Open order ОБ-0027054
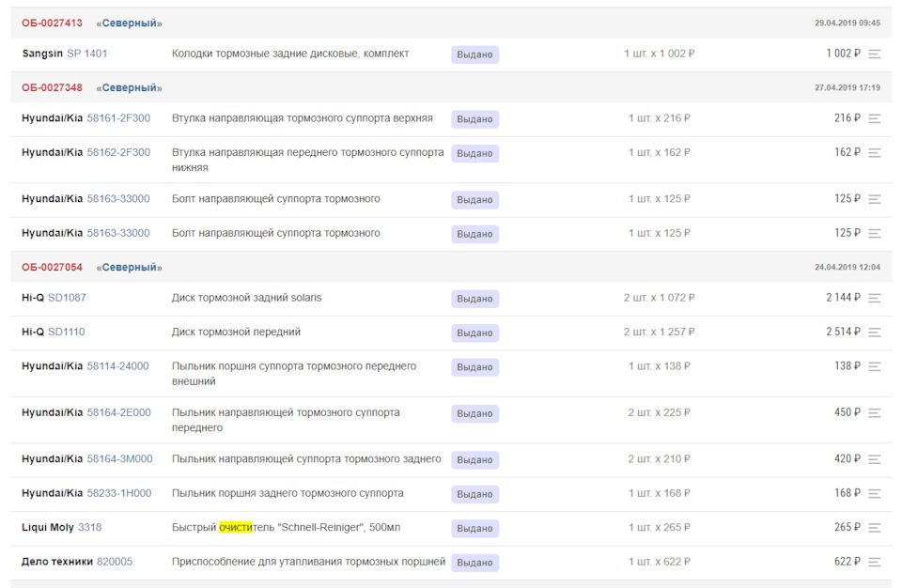902x588 pixels. 52,267
